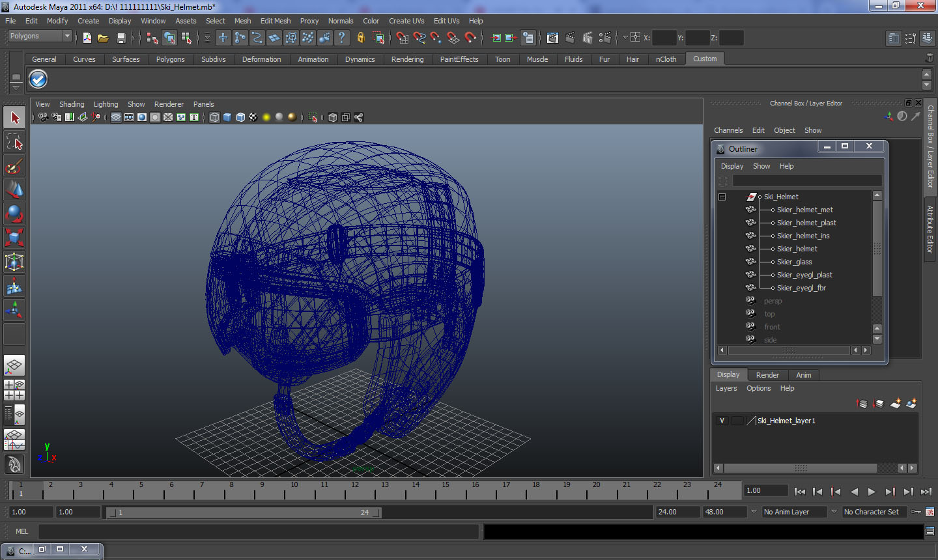Open the Render View window
The height and width of the screenshot is (560, 938).
(x=552, y=38)
